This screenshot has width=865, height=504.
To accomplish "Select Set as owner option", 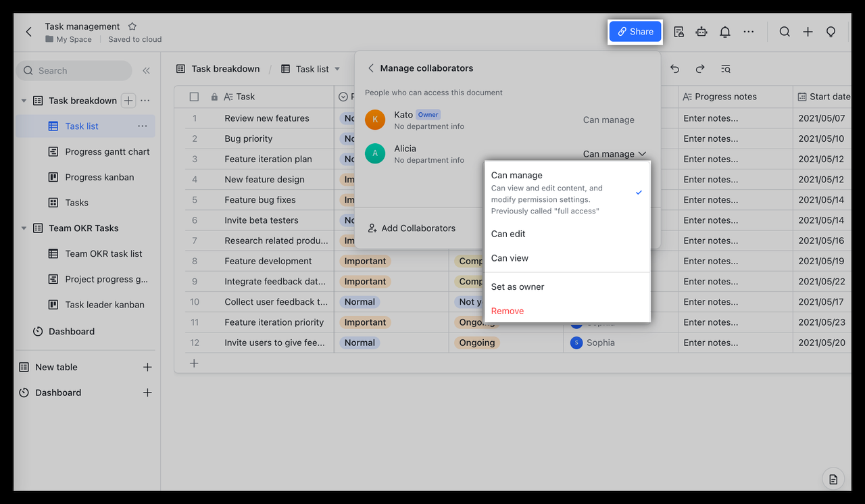I will (x=518, y=286).
